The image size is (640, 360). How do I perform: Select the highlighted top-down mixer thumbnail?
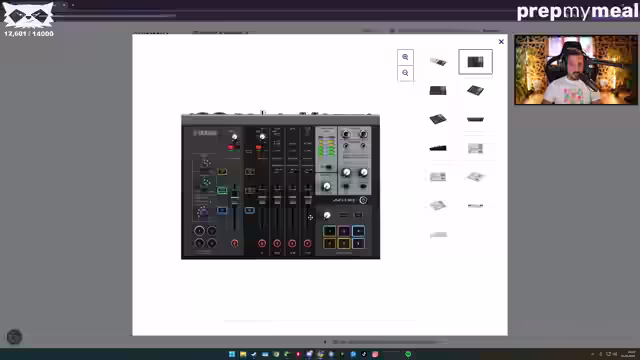(476, 62)
